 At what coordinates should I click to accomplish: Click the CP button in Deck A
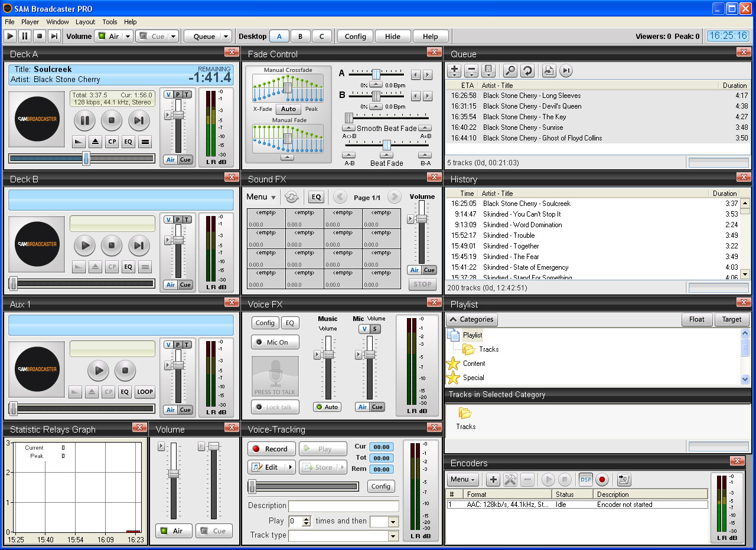click(112, 142)
